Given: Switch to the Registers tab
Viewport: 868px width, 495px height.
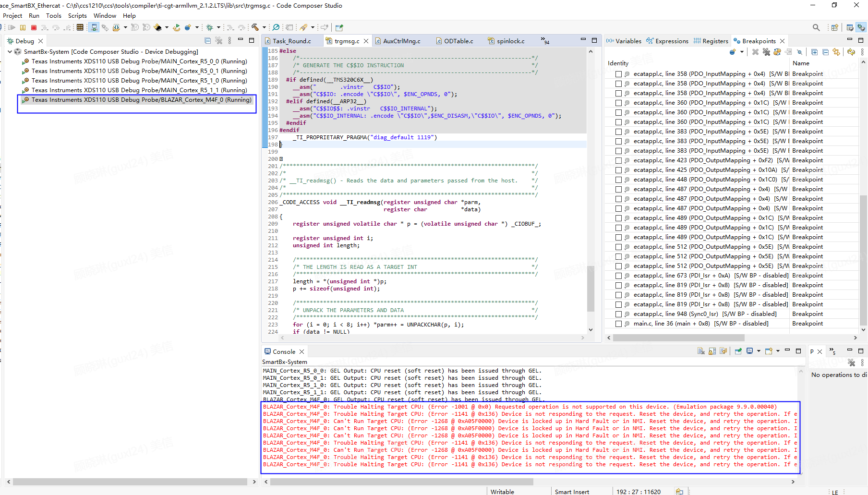Looking at the screenshot, I should (711, 41).
